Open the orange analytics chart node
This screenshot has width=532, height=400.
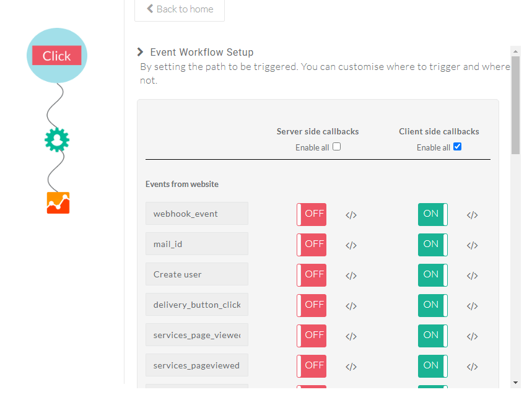pos(58,203)
